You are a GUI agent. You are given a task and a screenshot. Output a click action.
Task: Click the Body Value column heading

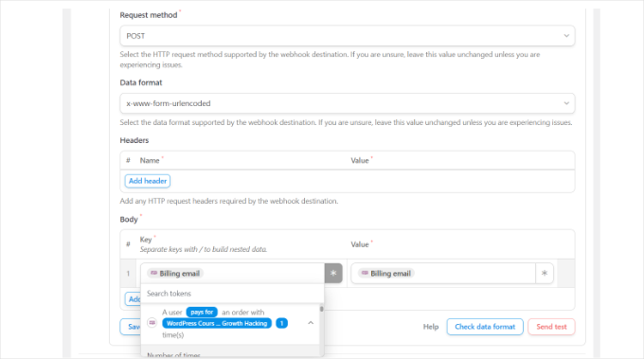point(360,244)
